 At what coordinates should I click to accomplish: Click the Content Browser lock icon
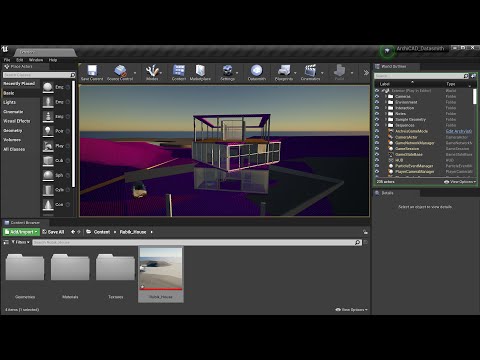tap(365, 232)
